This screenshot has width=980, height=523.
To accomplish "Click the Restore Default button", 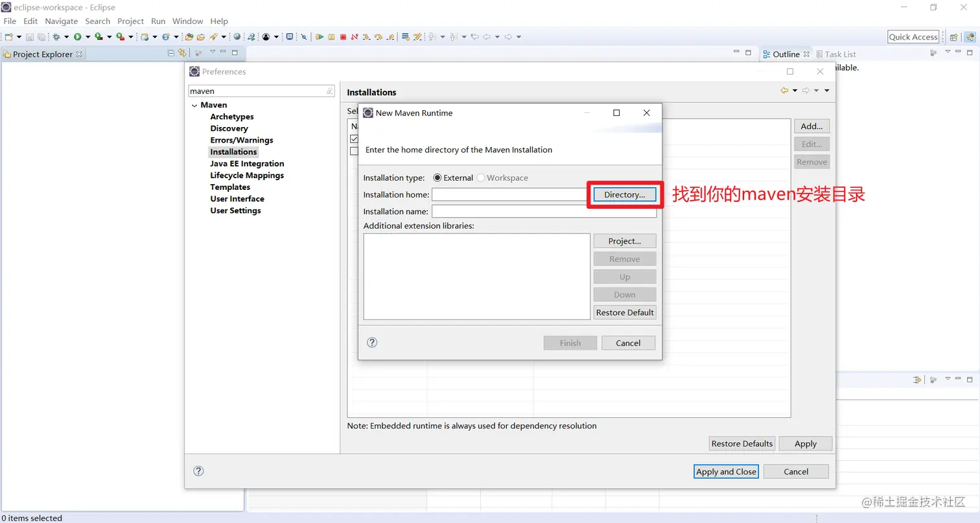I will 625,312.
